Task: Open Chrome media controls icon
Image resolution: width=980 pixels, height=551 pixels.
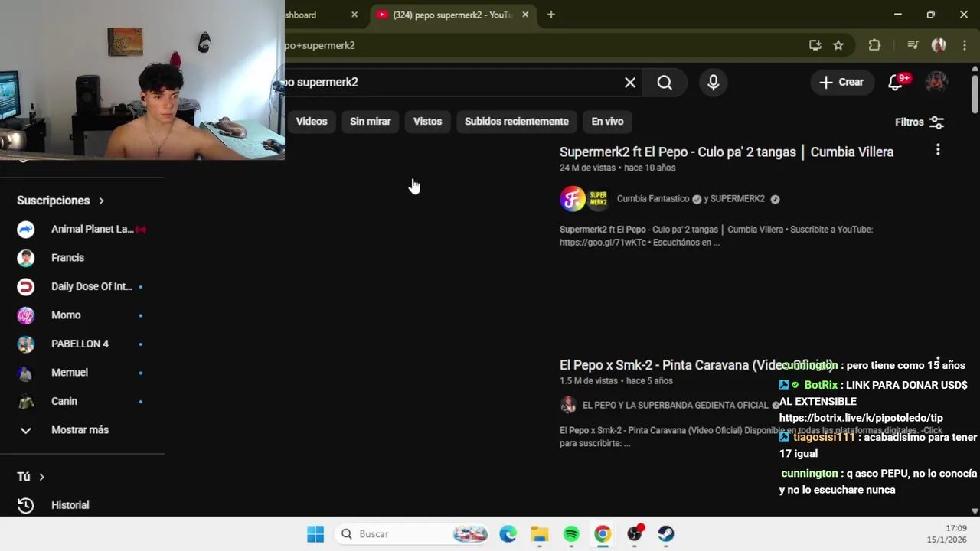Action: pyautogui.click(x=913, y=45)
